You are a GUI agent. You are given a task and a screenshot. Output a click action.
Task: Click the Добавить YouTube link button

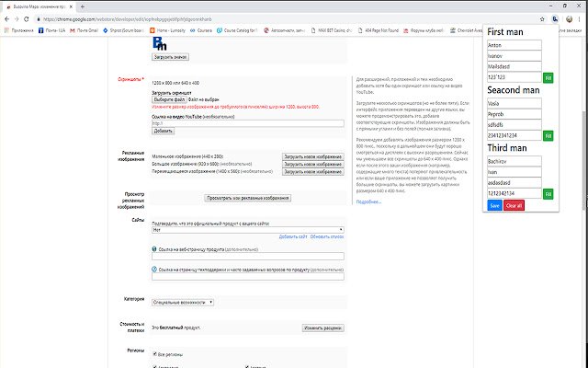(163, 131)
